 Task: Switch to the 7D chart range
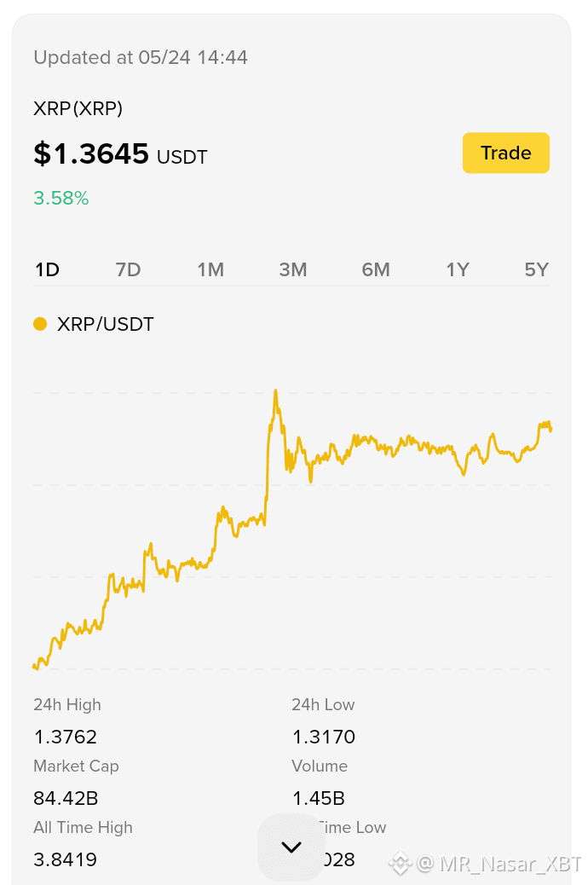[x=128, y=269]
